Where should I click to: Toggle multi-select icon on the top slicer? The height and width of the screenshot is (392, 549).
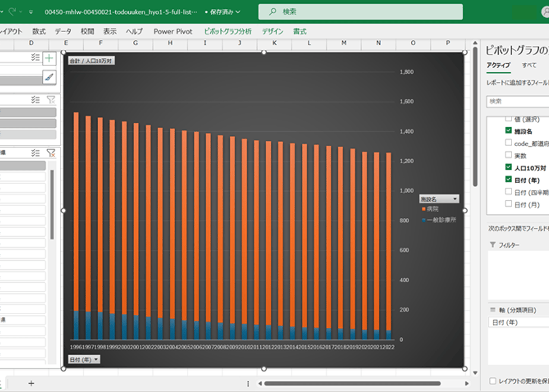click(x=35, y=58)
